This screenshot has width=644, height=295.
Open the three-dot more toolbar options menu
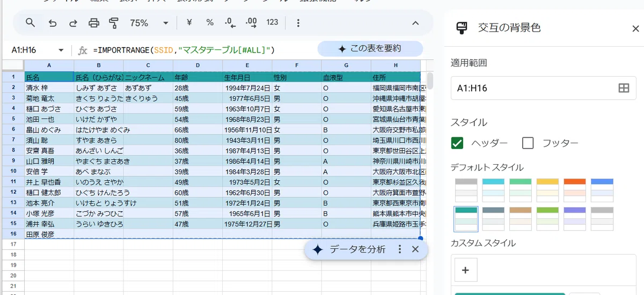[298, 23]
